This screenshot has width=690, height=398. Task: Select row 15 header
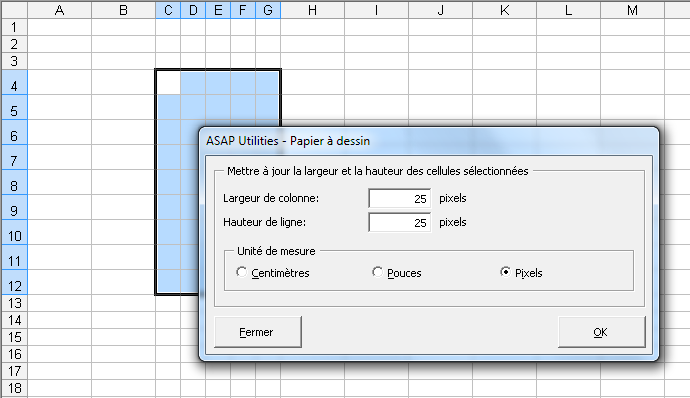coord(15,337)
